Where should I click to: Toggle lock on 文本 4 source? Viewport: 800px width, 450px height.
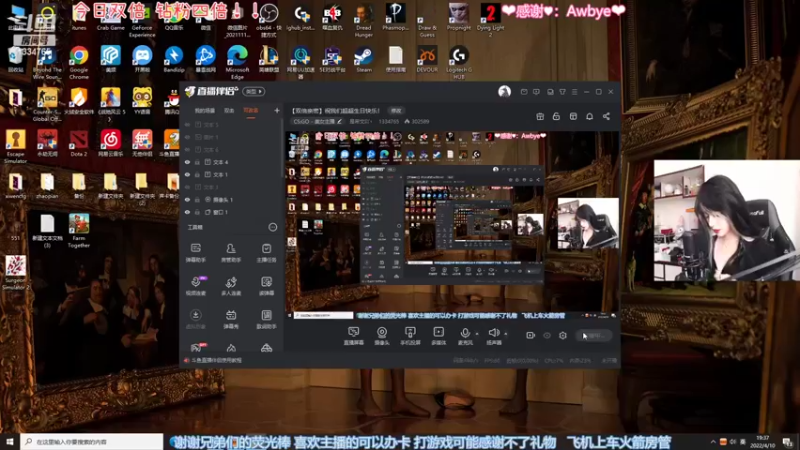coord(197,162)
